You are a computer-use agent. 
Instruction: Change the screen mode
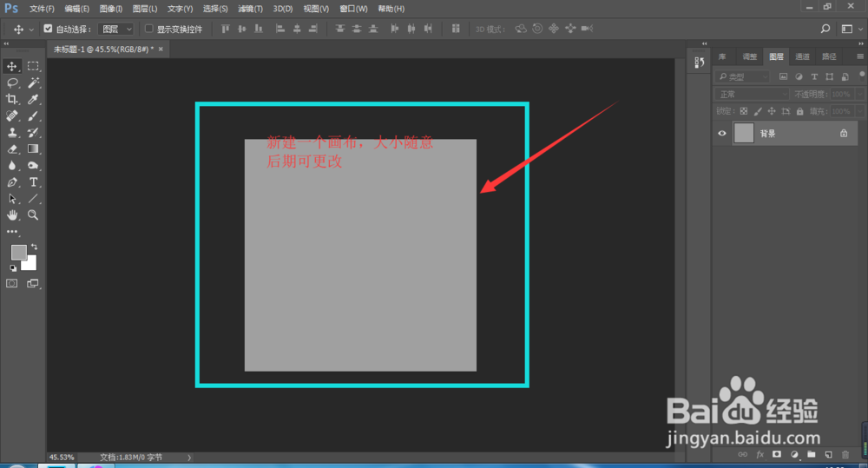(33, 284)
